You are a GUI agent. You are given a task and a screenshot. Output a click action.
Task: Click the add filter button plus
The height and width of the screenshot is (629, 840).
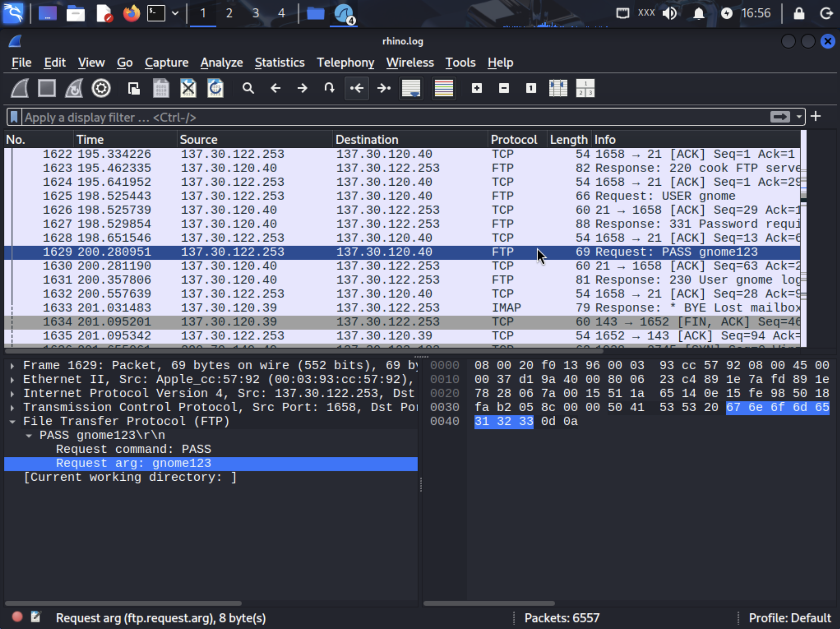(816, 117)
